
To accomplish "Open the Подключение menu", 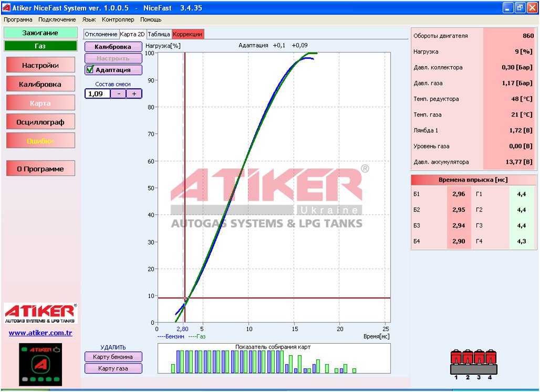I will [x=57, y=19].
